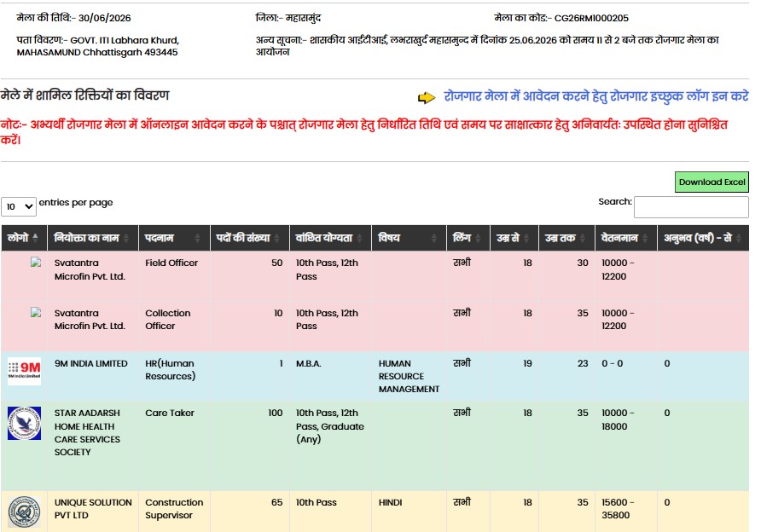Click STAR AADARSH HOME HEALTH CARE SERVICES SOCIETY
The image size is (761, 532).
(87, 432)
